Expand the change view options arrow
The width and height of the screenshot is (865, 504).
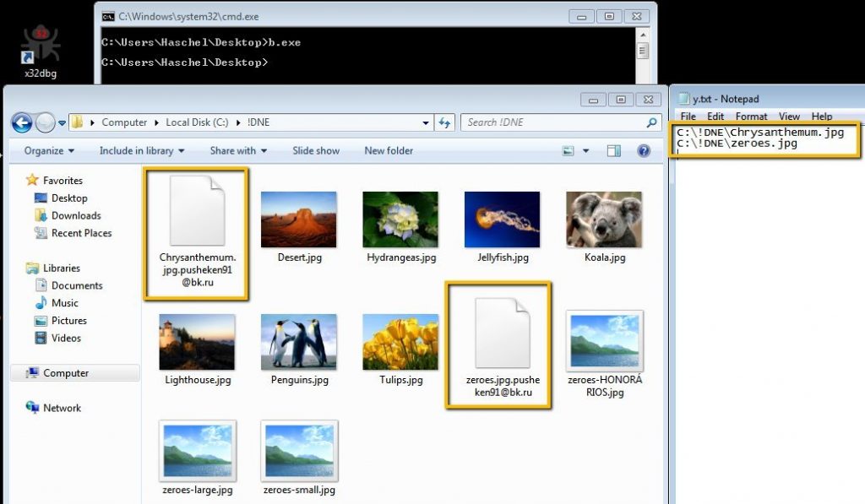(588, 151)
